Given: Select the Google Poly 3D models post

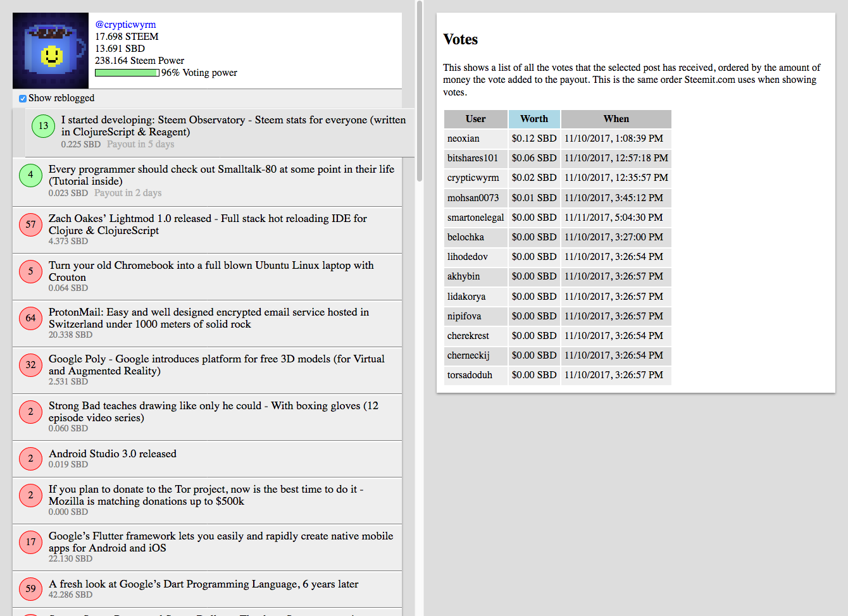Looking at the screenshot, I should coord(207,371).
